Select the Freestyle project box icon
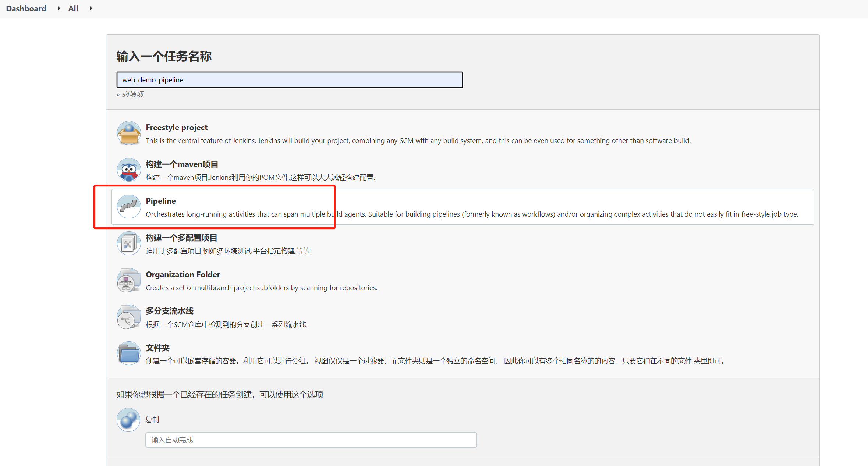The image size is (868, 466). coord(128,133)
